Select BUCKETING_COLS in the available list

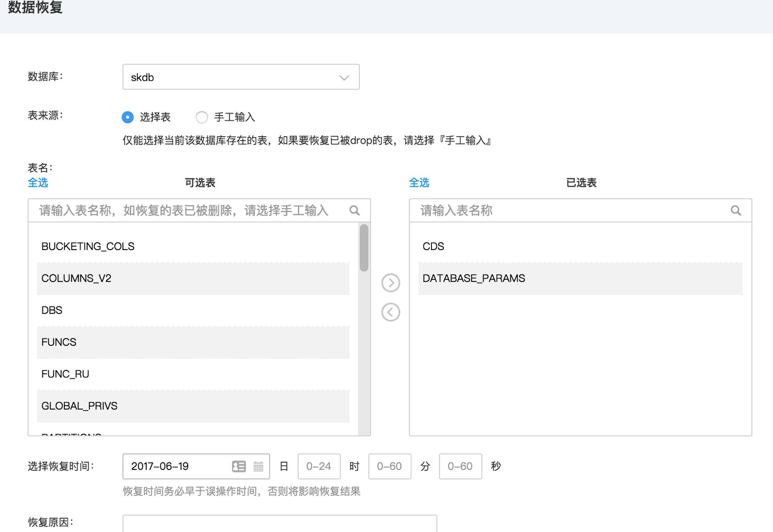(193, 247)
